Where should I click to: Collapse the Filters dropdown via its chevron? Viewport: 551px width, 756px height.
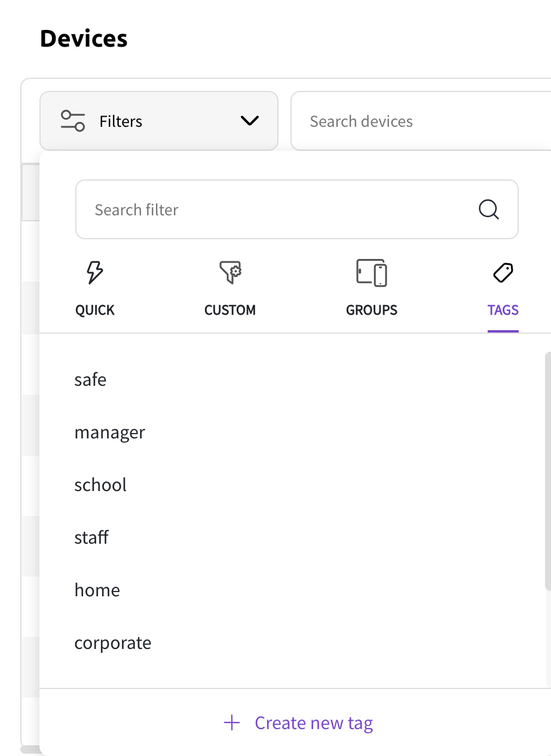click(249, 121)
